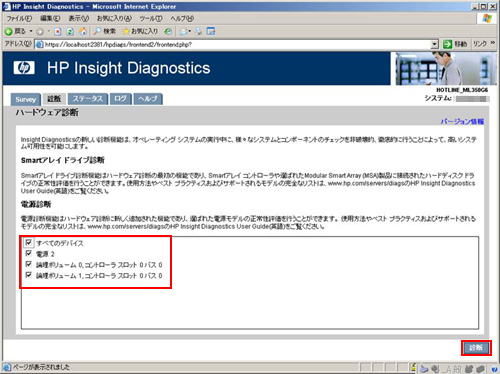Open the Search (検索) toolbar button
Screen dimensions: 500x374
[x=104, y=31]
